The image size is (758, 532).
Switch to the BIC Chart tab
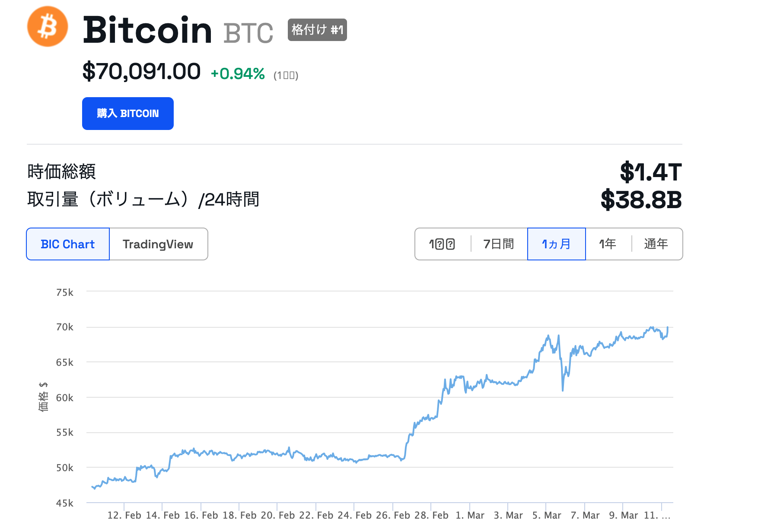[68, 244]
